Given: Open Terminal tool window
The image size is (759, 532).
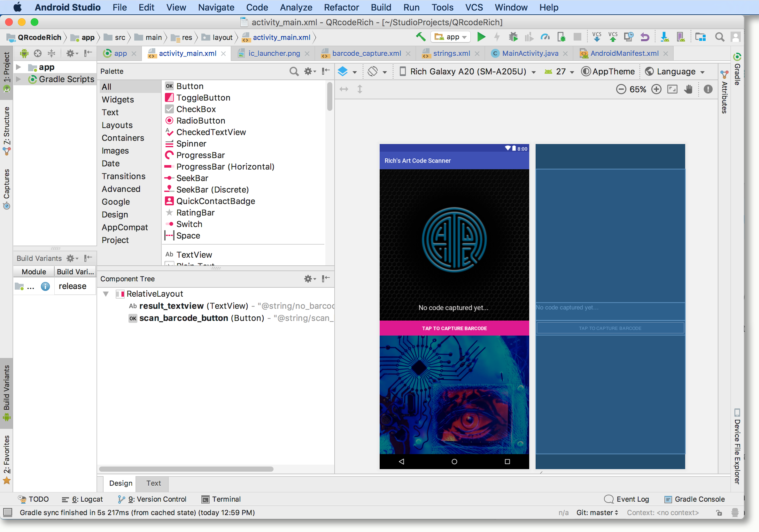Looking at the screenshot, I should pos(221,499).
